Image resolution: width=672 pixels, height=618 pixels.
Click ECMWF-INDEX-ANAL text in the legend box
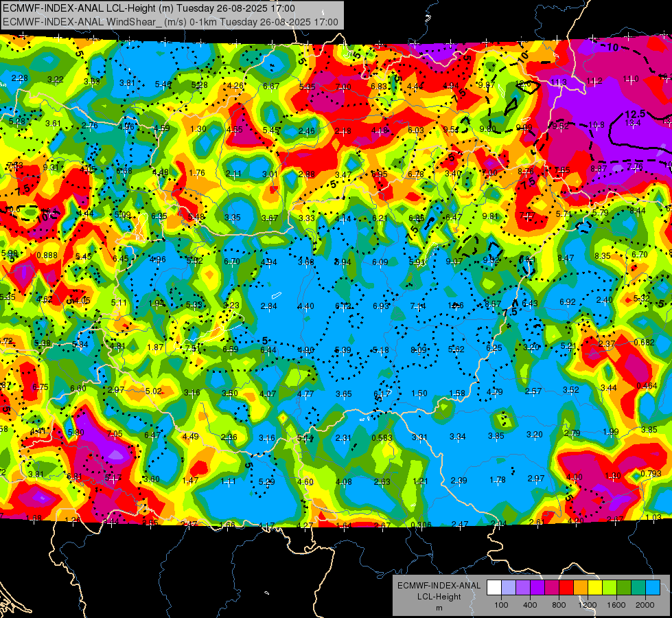pyautogui.click(x=439, y=586)
